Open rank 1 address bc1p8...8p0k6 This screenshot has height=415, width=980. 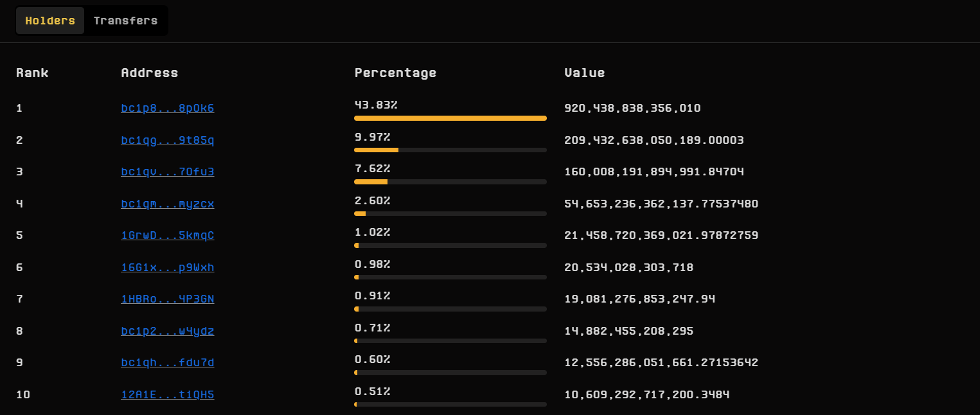pos(167,108)
